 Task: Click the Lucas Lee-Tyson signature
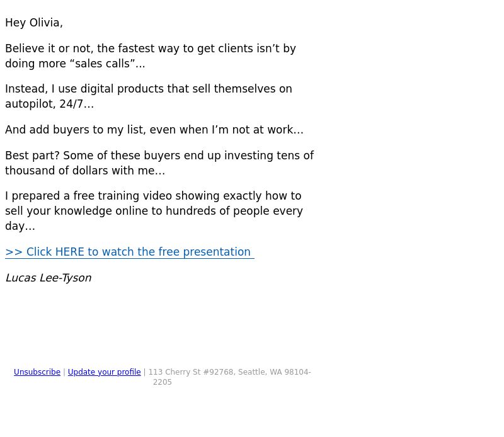click(49, 278)
